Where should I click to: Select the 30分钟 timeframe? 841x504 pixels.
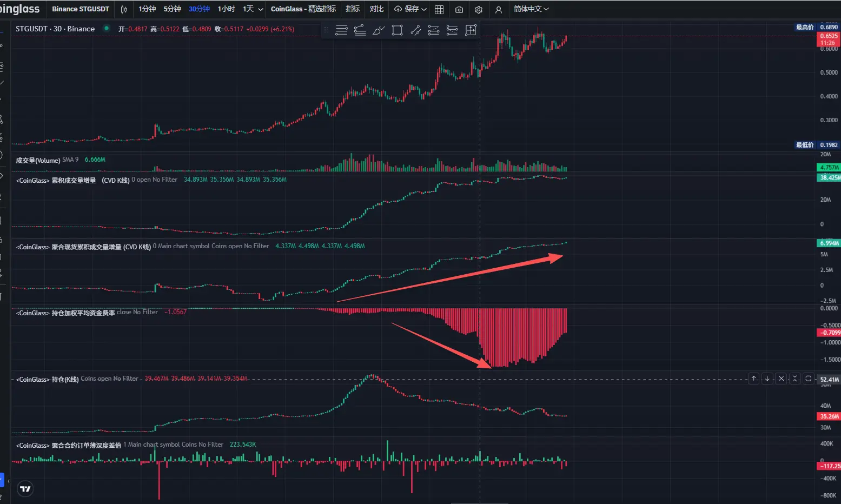(x=199, y=9)
